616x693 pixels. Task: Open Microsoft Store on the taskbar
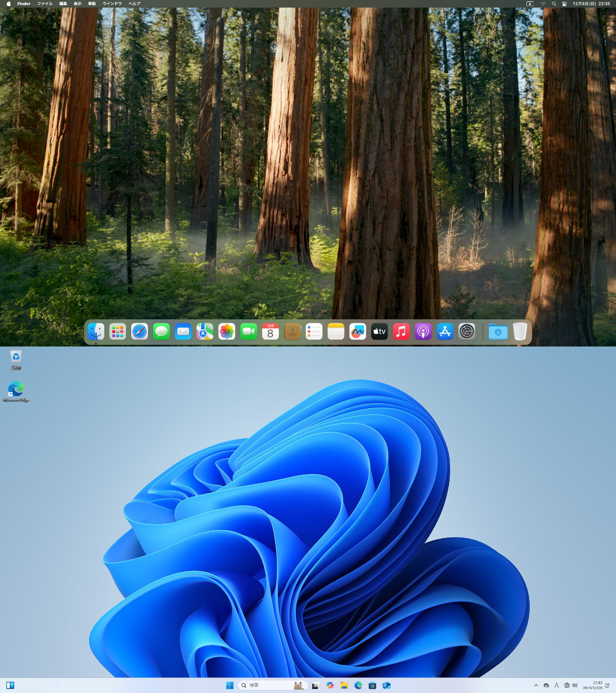coord(373,685)
